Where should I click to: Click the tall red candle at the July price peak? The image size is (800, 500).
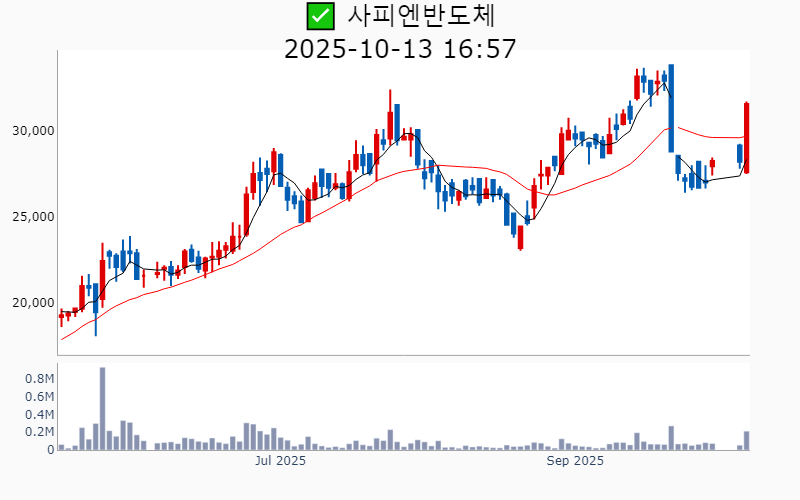click(x=390, y=124)
